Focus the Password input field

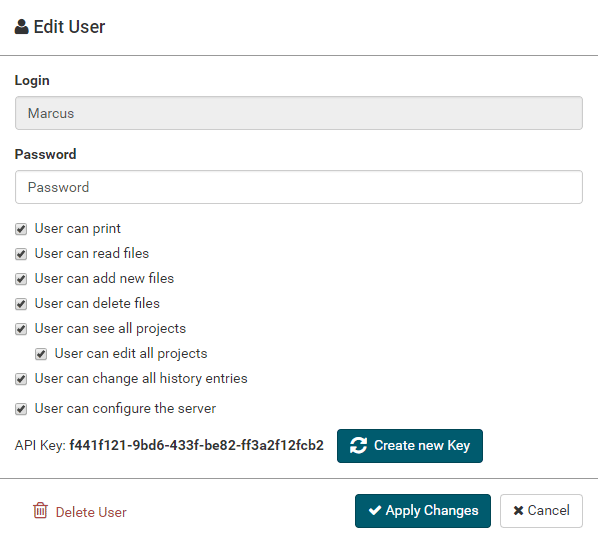299,187
